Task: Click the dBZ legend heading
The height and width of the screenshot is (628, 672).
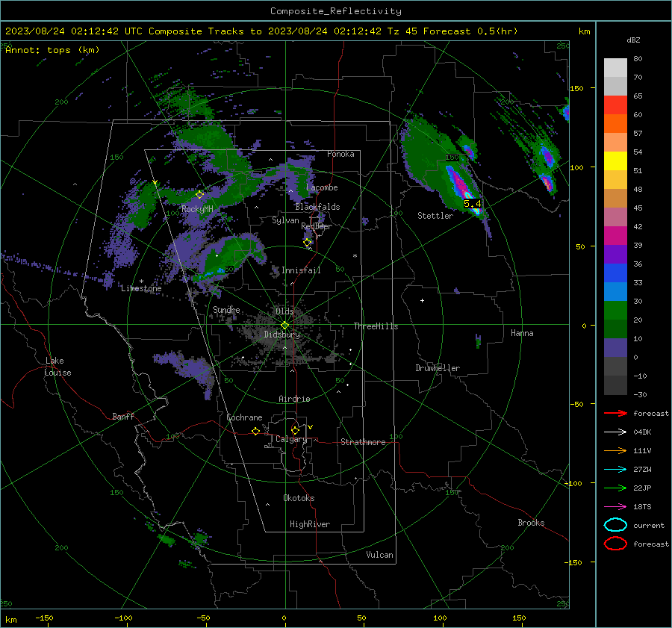Action: [x=633, y=40]
